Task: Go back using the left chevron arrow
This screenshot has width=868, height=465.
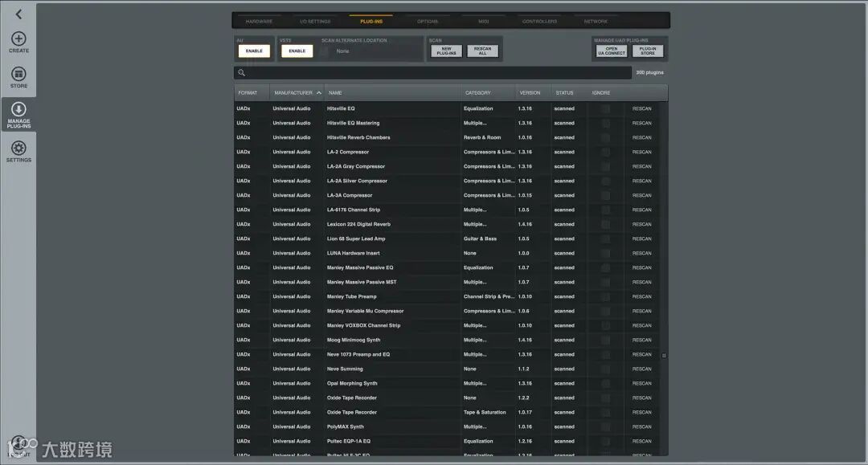Action: [18, 14]
